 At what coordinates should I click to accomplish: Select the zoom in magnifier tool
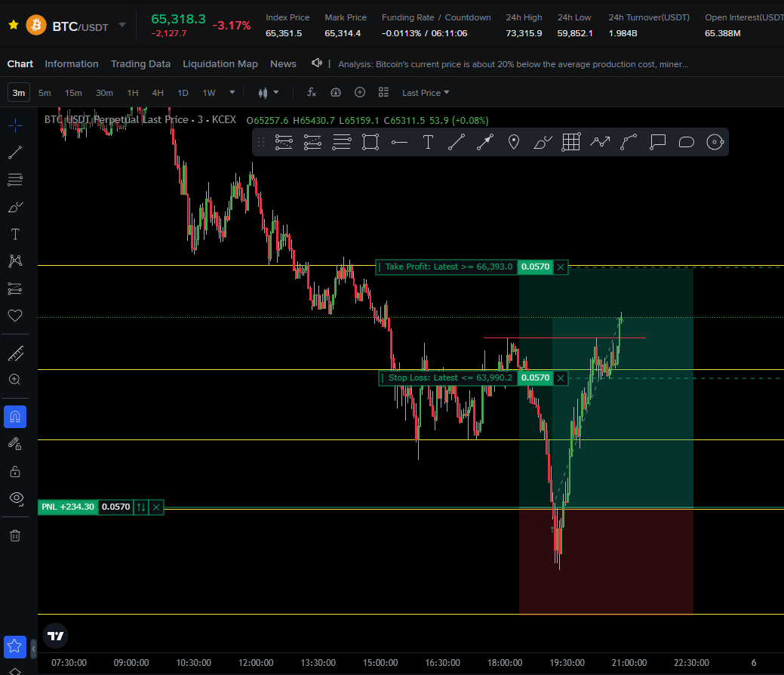[15, 379]
